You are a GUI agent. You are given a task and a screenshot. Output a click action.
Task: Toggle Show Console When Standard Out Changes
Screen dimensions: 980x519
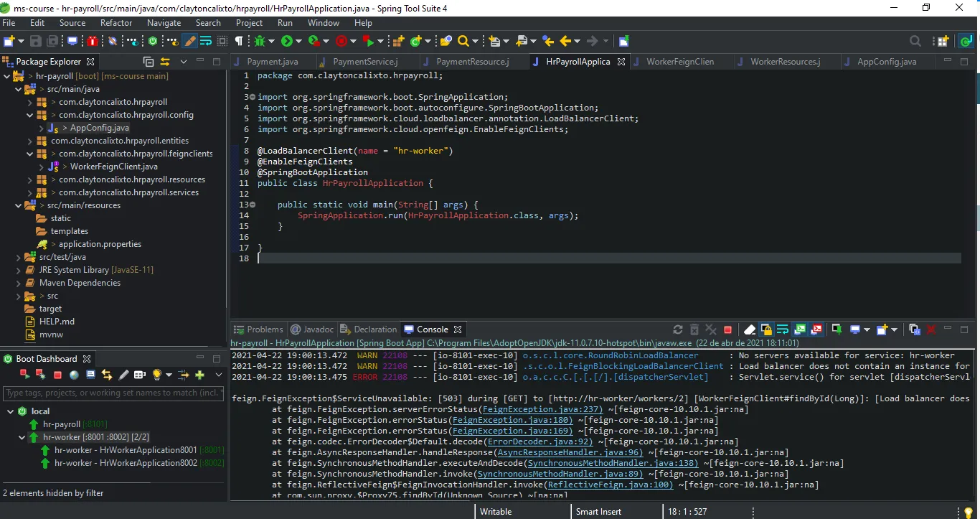click(798, 329)
